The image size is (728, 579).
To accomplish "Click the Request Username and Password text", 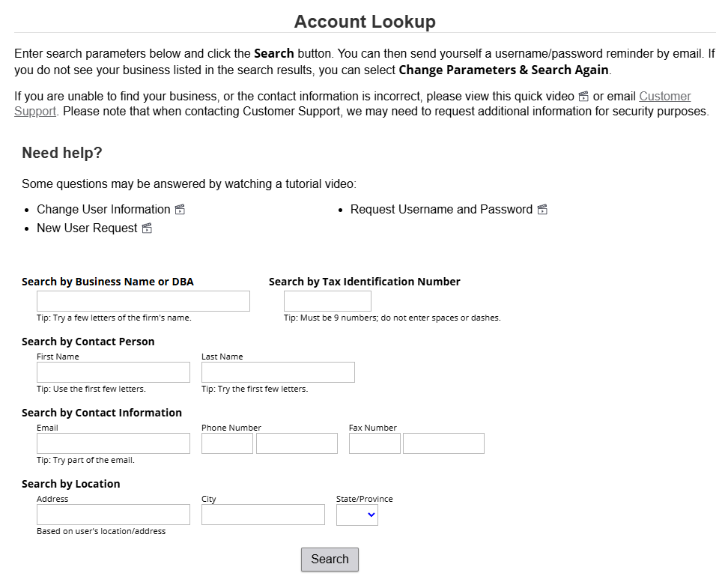I will click(x=441, y=210).
